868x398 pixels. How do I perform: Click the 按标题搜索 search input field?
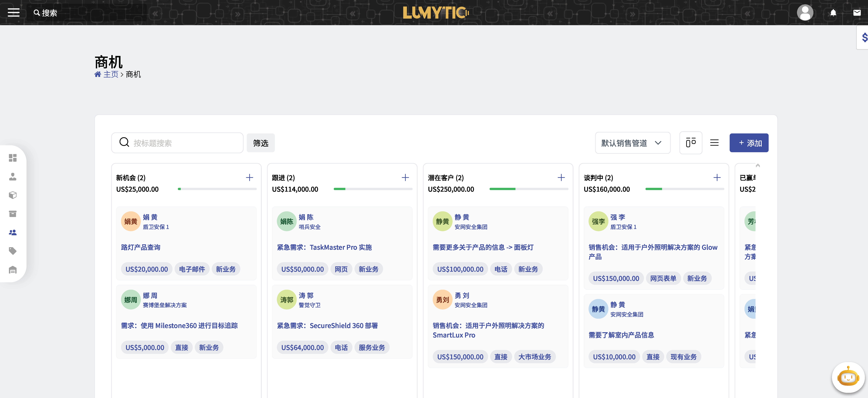click(177, 143)
